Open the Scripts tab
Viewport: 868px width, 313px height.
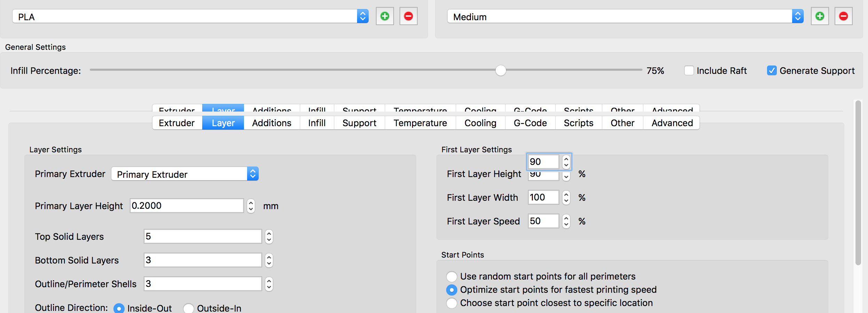(x=579, y=123)
